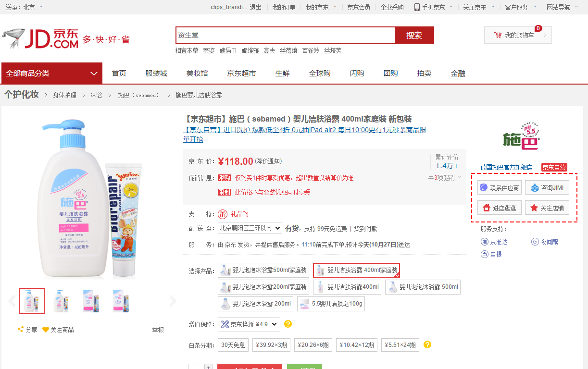Expand 手机京东 dropdown
588x369 pixels.
pyautogui.click(x=434, y=7)
